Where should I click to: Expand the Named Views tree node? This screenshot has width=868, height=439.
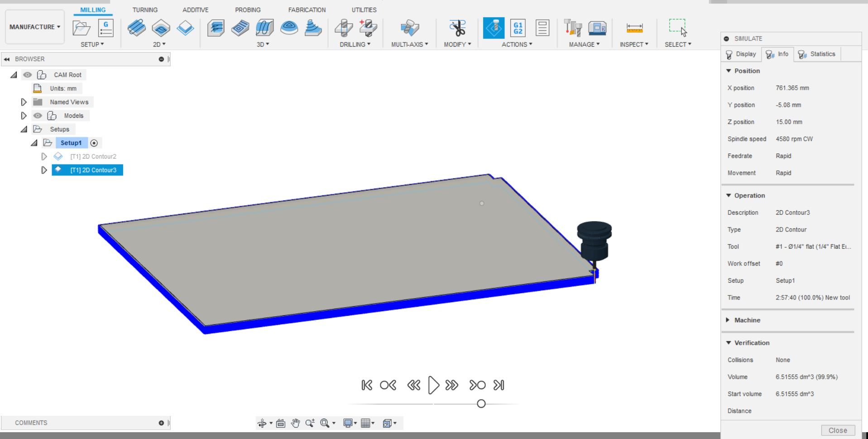[24, 102]
